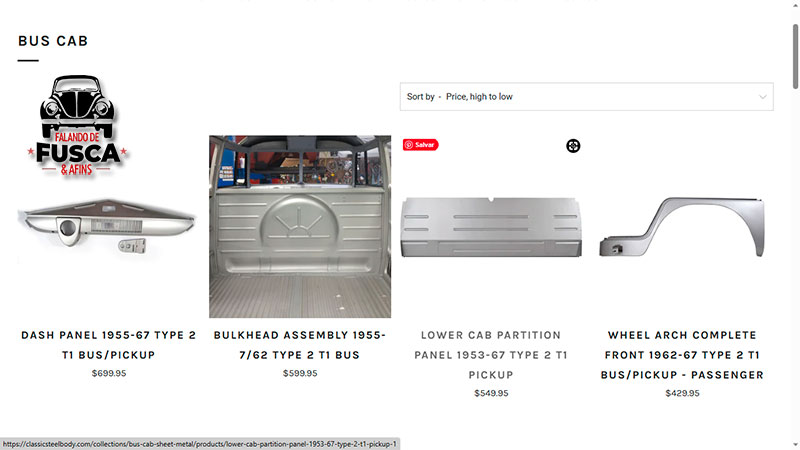Open Bulkhead Assembly 1955-7/62 title link
The width and height of the screenshot is (800, 450).
coord(300,345)
